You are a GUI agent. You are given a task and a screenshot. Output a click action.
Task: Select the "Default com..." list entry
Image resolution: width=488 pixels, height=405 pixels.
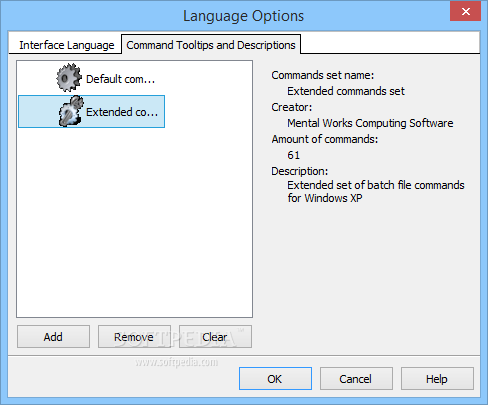[91, 79]
